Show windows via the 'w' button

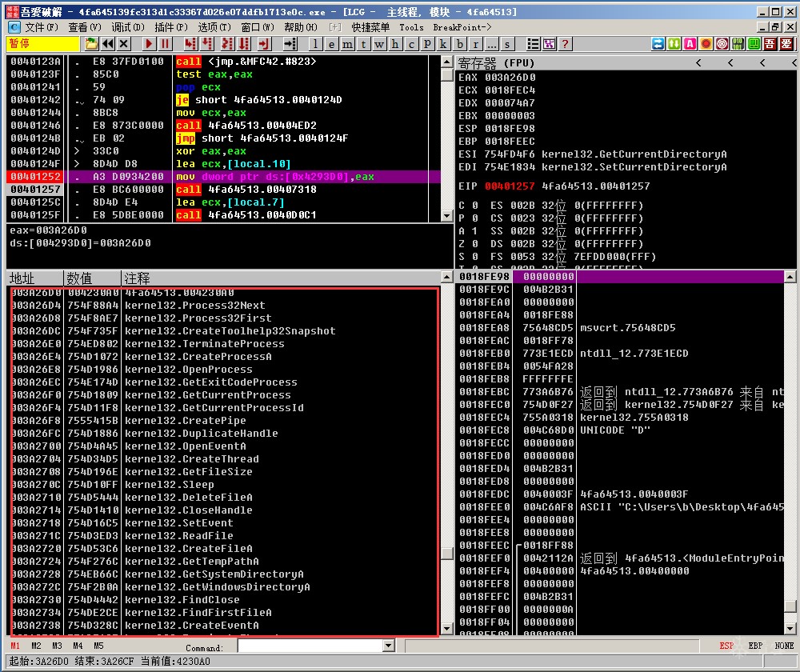click(379, 44)
